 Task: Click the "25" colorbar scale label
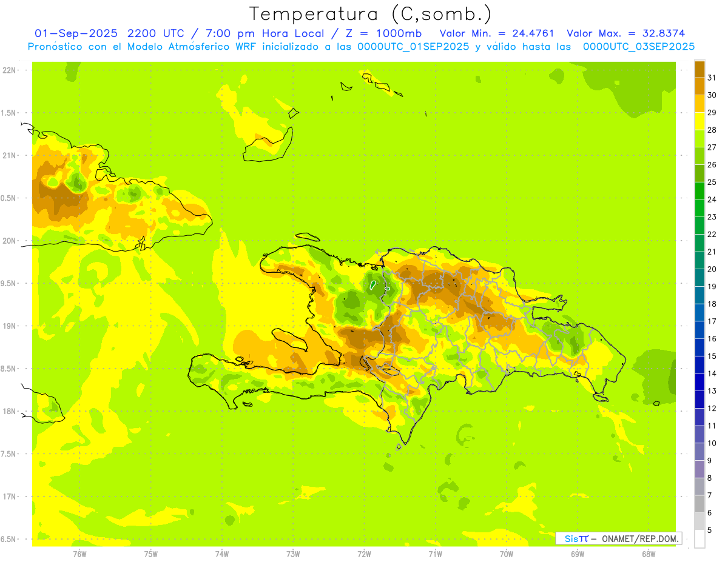[712, 182]
